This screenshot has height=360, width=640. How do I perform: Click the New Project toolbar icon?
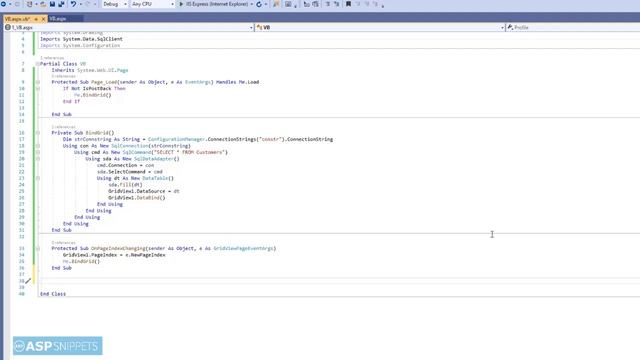[29, 4]
